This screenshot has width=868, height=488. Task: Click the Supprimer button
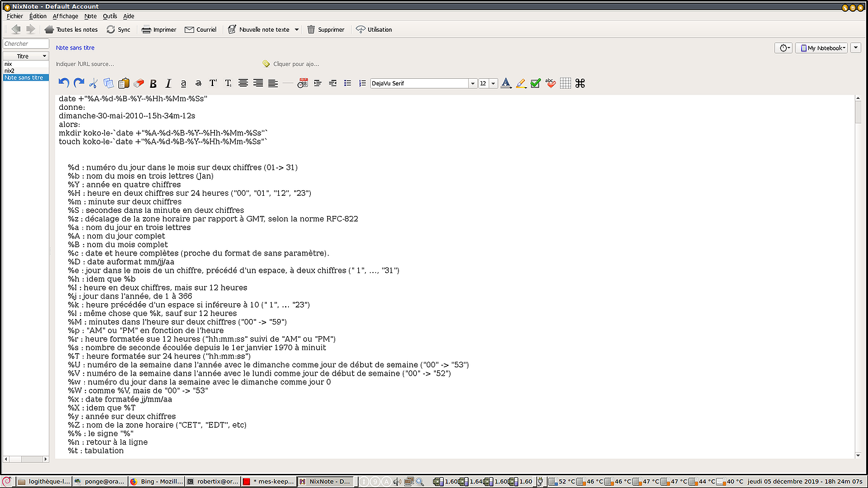click(325, 29)
